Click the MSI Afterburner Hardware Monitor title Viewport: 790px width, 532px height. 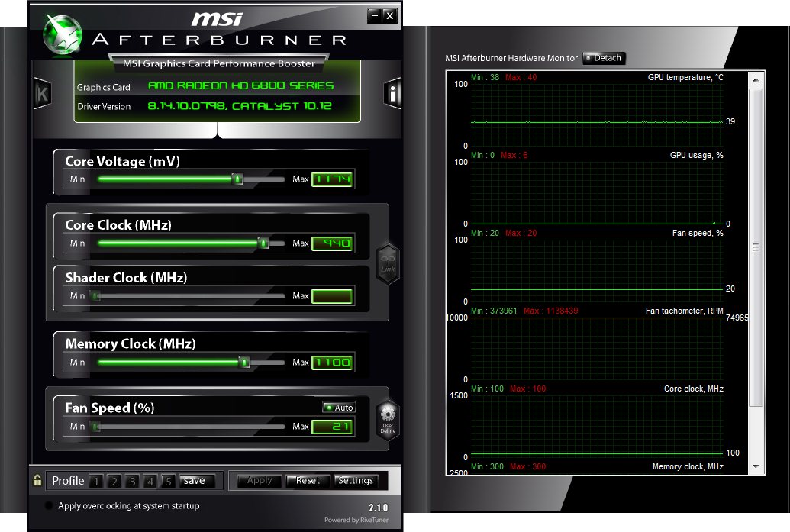click(511, 58)
